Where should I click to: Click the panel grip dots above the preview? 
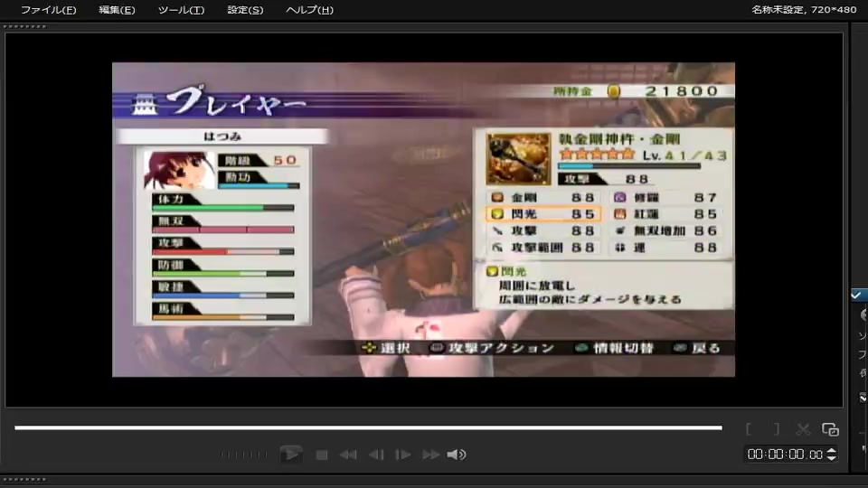(x=25, y=26)
